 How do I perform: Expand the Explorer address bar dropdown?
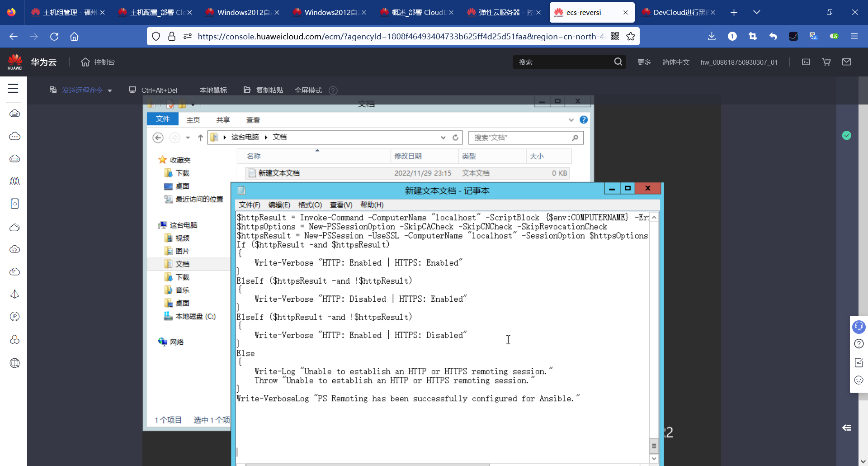pos(443,137)
